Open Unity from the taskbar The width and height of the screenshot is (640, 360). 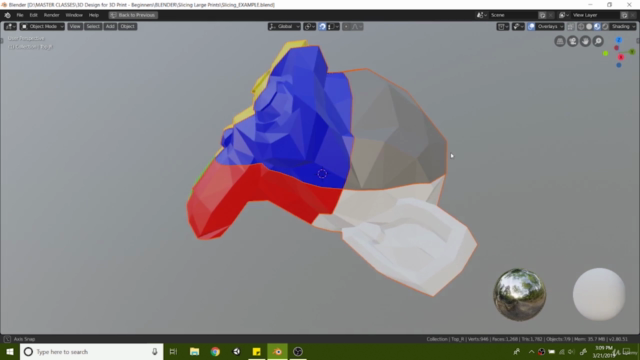click(x=236, y=352)
